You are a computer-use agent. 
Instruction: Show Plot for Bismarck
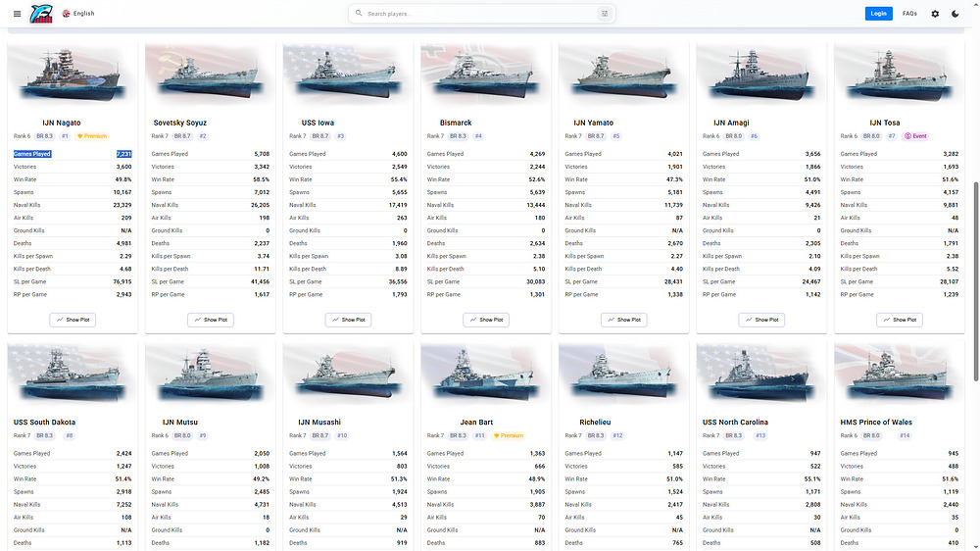pos(486,320)
